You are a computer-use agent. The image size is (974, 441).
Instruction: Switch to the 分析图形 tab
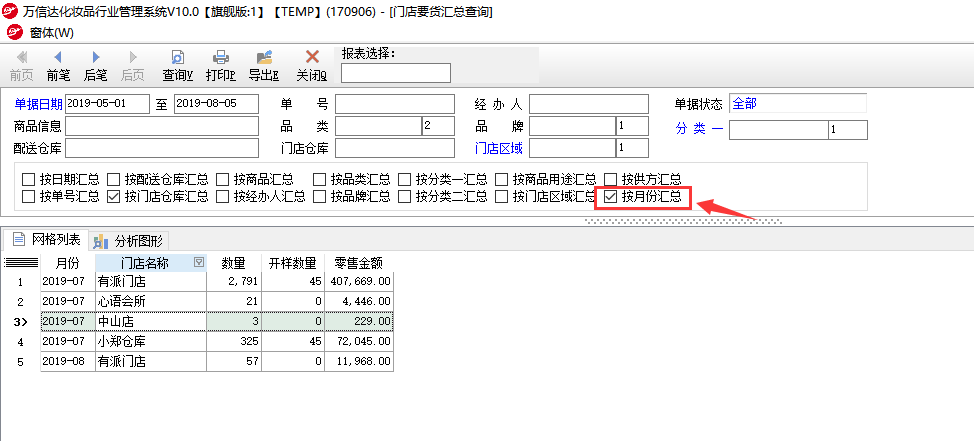129,240
